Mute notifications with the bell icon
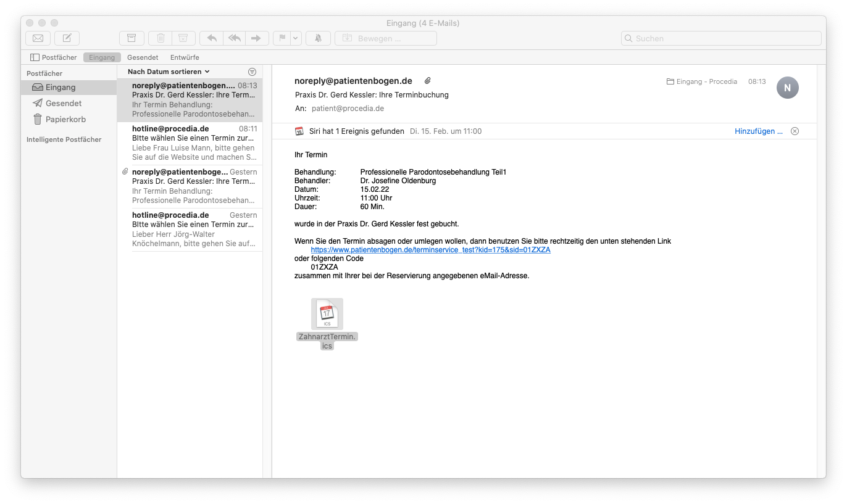 318,38
